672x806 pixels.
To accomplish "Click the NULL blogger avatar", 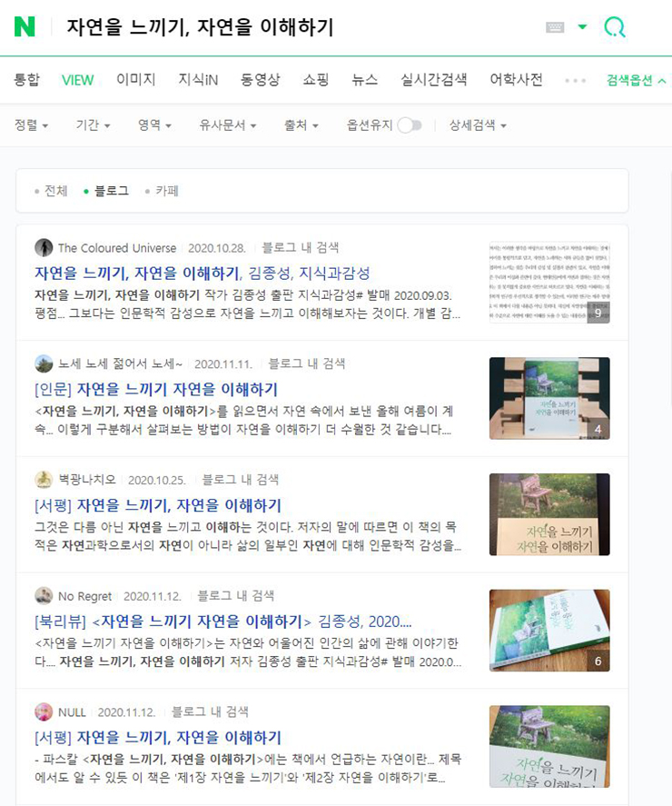I will coord(44,711).
